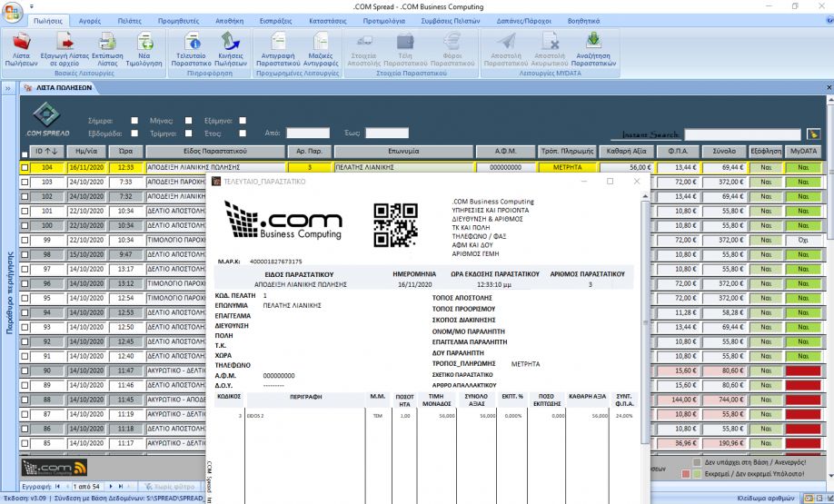The width and height of the screenshot is (834, 504).
Task: Click the Όχι MyDATA cell for ID 99
Action: pos(803,241)
